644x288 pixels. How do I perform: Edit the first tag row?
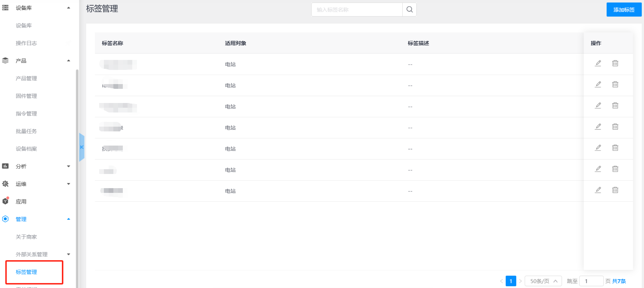[x=598, y=63]
